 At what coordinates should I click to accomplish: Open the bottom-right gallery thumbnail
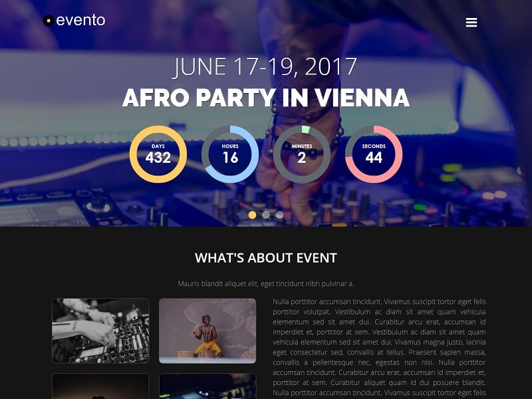207,386
